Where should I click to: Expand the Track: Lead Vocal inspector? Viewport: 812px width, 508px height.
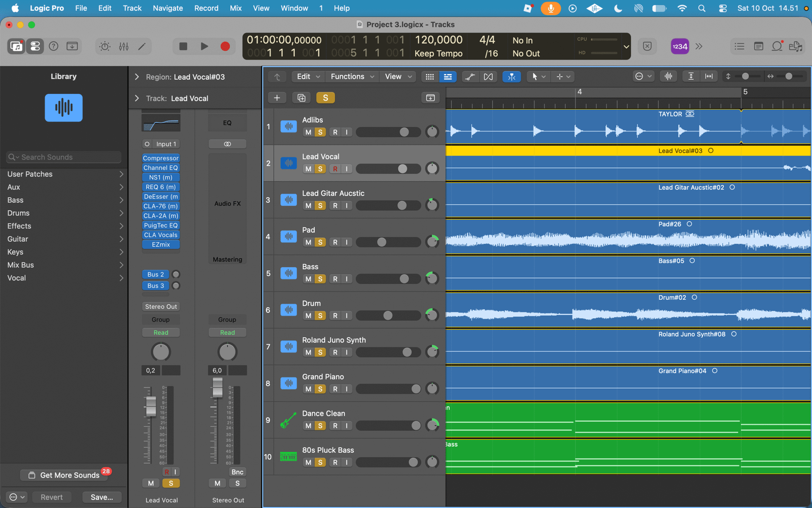[x=137, y=98]
